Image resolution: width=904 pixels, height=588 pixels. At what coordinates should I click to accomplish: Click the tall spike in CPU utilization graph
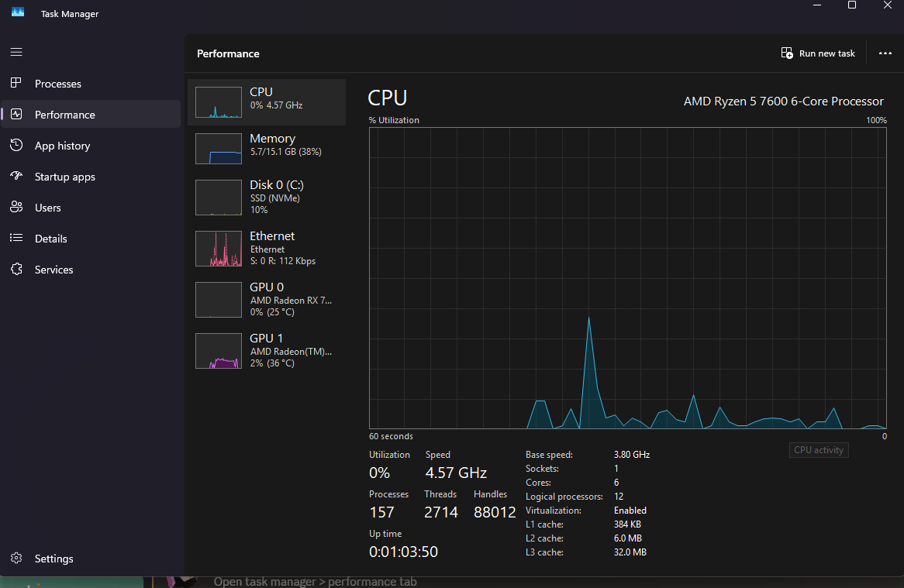click(x=589, y=373)
